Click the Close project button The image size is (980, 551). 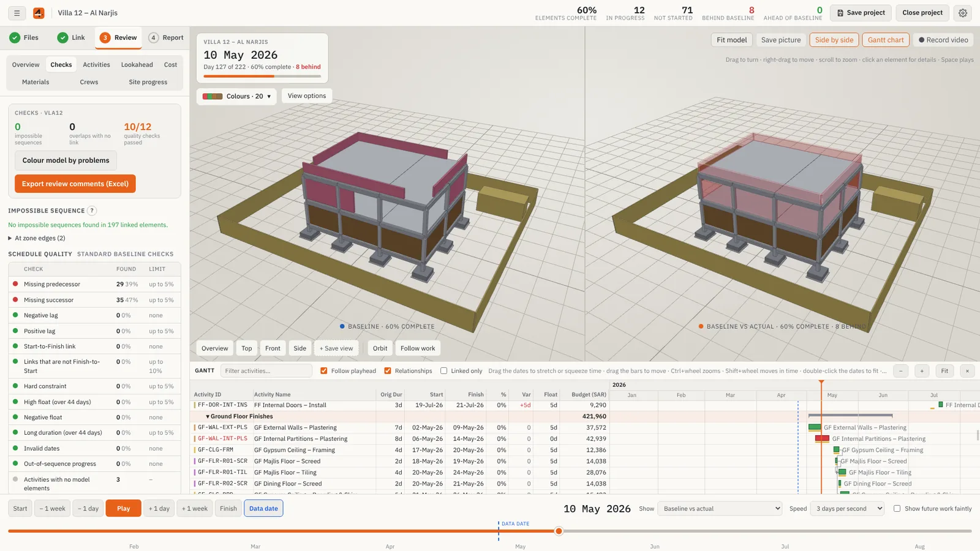click(x=922, y=13)
